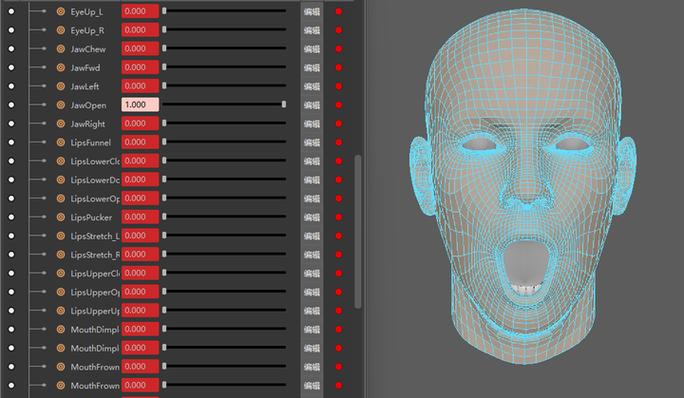Toggle visibility dot of JawChew row
This screenshot has width=684, height=398.
pyautogui.click(x=11, y=49)
